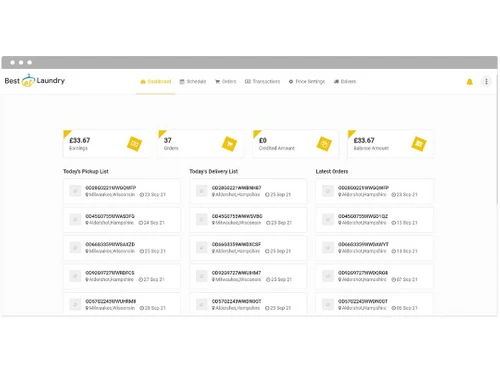Open the Transactions tab

pyautogui.click(x=263, y=82)
